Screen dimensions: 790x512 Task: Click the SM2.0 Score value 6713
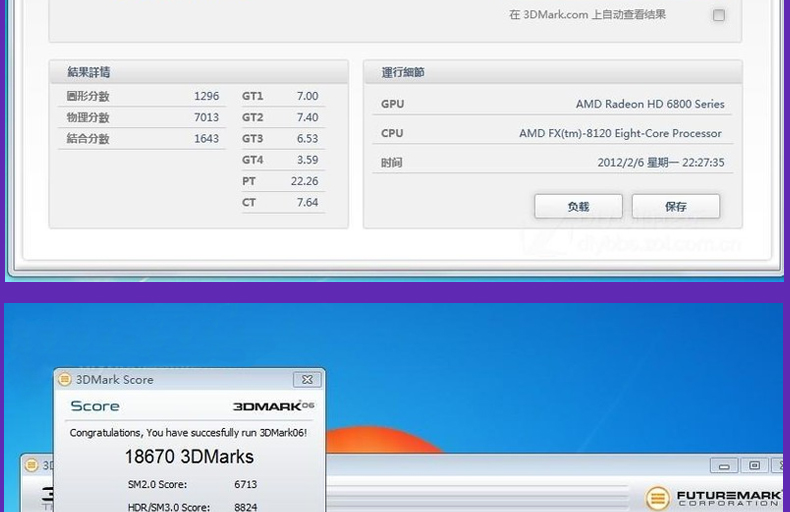click(x=245, y=484)
